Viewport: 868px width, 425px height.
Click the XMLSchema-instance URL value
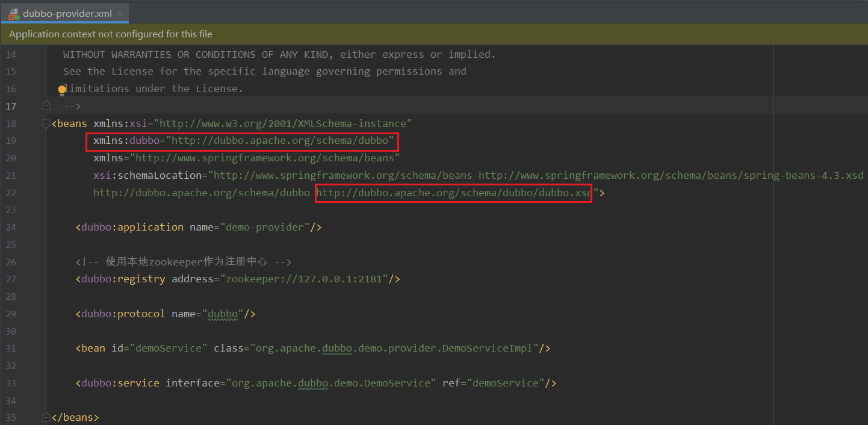coord(283,123)
